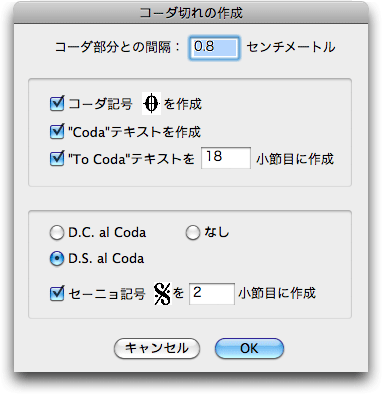Image resolution: width=382 pixels, height=395 pixels.
Task: Click the コーダ部分との間隔 label
Action: click(117, 47)
